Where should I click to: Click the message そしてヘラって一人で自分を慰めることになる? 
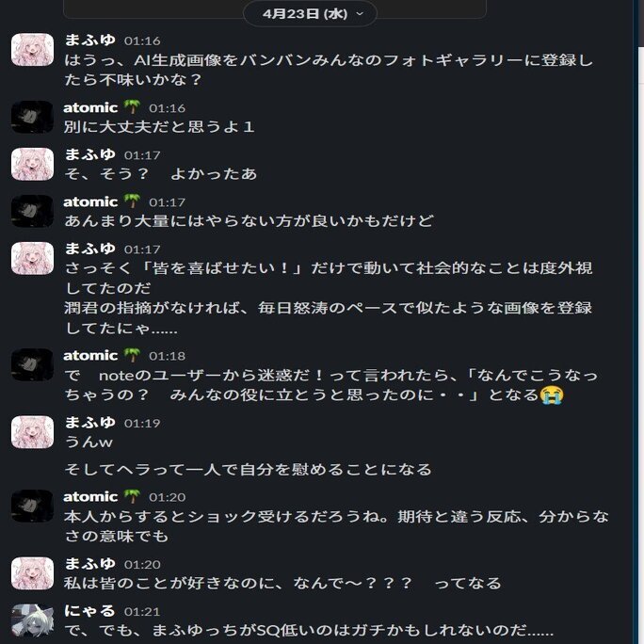click(248, 470)
